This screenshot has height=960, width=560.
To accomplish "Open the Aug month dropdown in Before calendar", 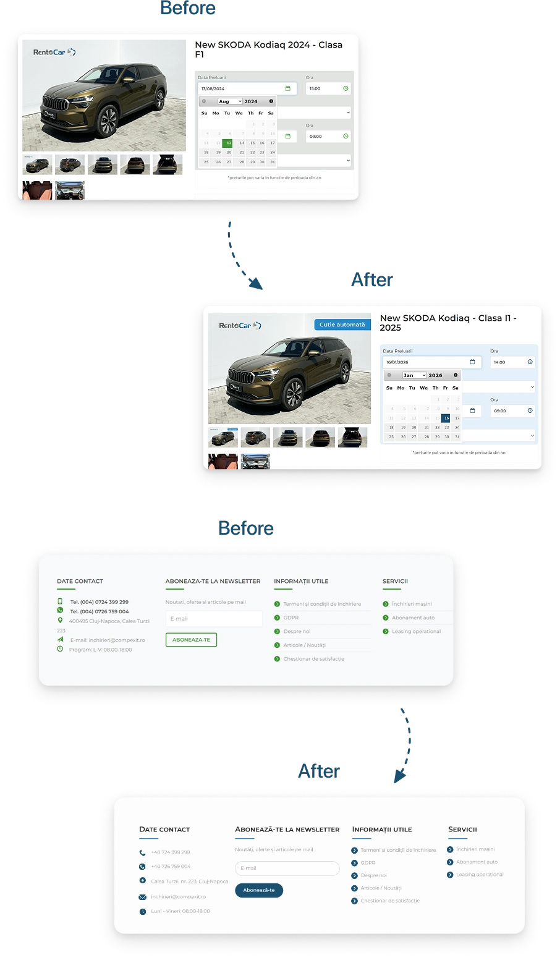I will [230, 101].
